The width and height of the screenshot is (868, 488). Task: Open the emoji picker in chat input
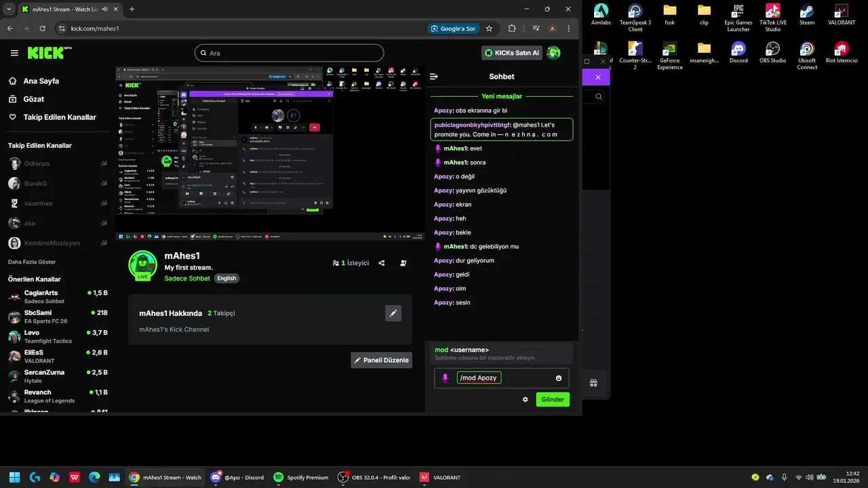559,378
